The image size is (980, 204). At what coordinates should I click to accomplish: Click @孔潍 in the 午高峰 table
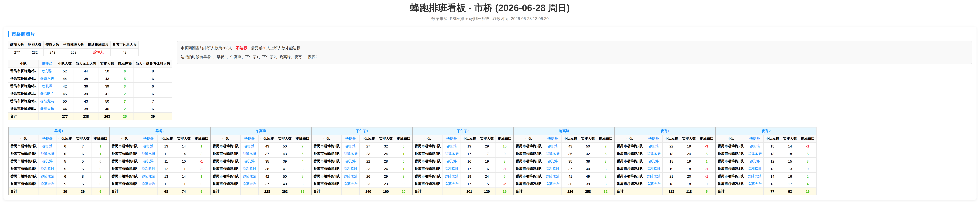point(250,161)
